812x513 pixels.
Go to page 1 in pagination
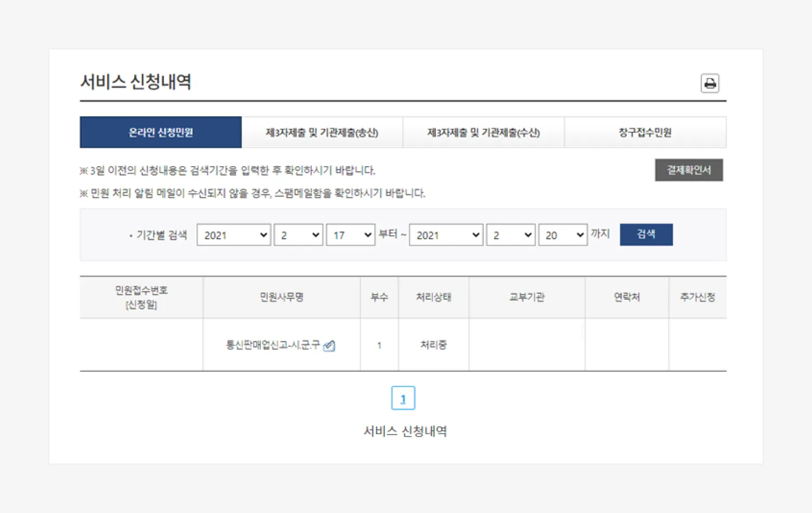[403, 398]
